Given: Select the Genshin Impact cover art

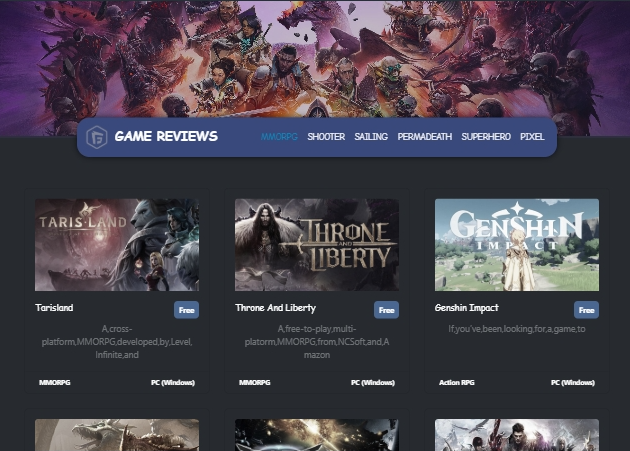Looking at the screenshot, I should pos(517,244).
